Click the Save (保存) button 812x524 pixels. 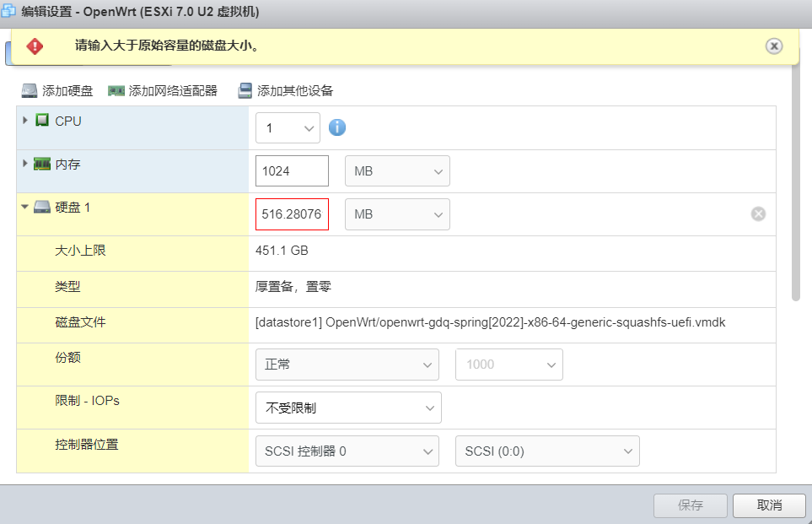tap(691, 505)
